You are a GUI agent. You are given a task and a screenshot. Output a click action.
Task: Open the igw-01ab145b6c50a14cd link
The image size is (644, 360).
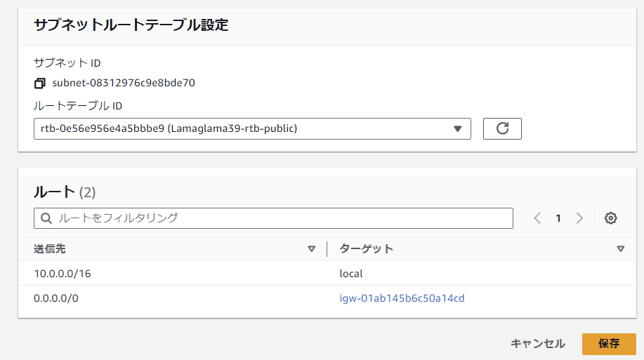coord(402,298)
